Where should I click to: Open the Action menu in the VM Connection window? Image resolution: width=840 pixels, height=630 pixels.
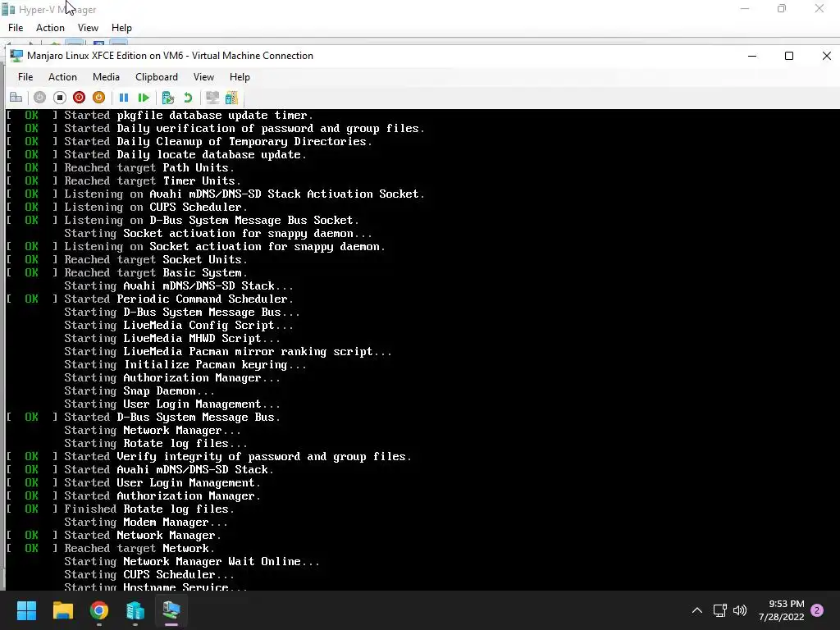[62, 77]
